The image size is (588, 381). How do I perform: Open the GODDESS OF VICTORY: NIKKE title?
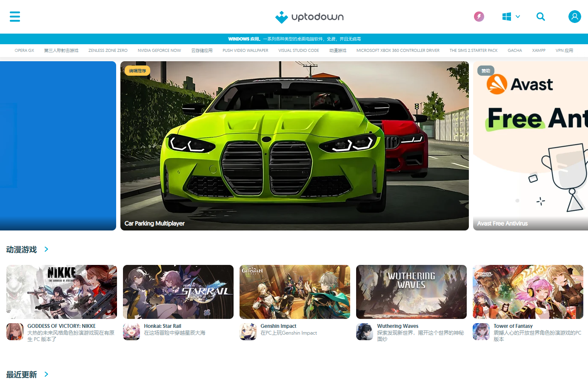pyautogui.click(x=62, y=326)
